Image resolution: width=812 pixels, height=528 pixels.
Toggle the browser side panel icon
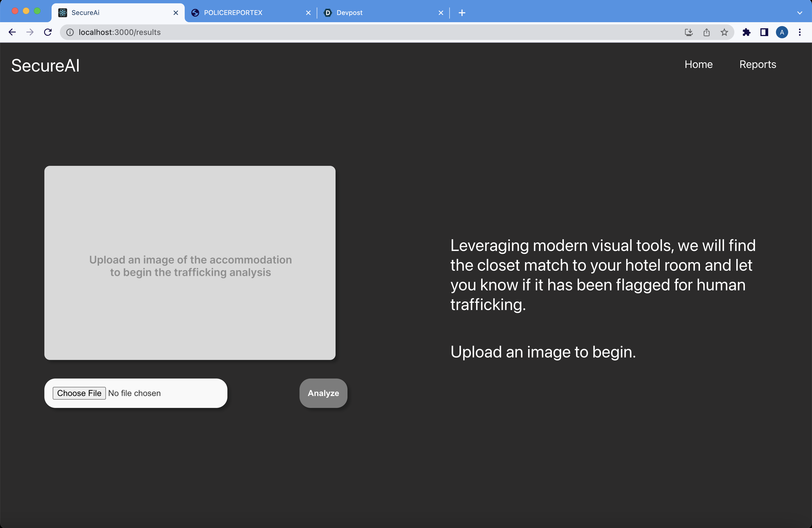pyautogui.click(x=764, y=32)
